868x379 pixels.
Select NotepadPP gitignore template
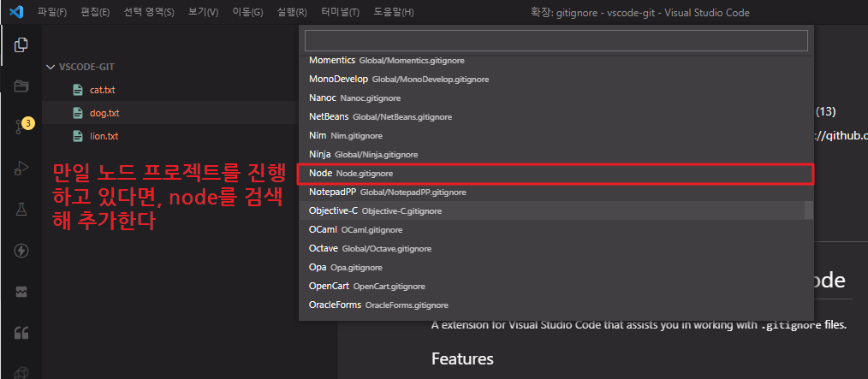(x=556, y=192)
